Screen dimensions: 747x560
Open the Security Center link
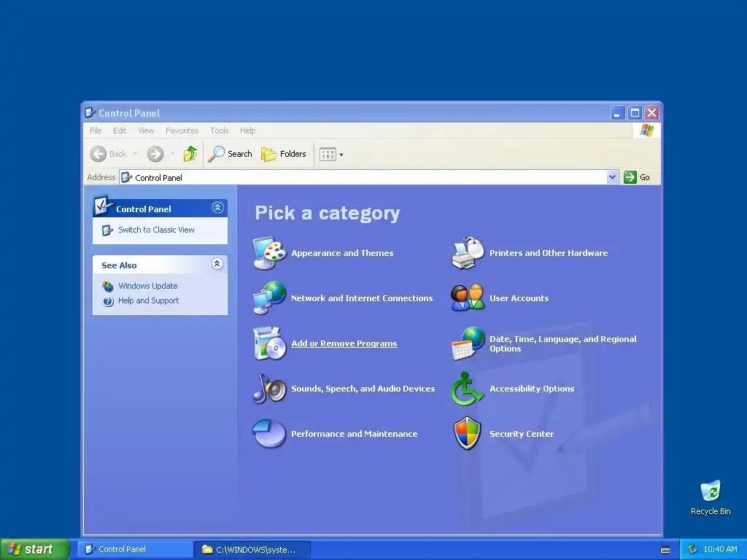521,434
